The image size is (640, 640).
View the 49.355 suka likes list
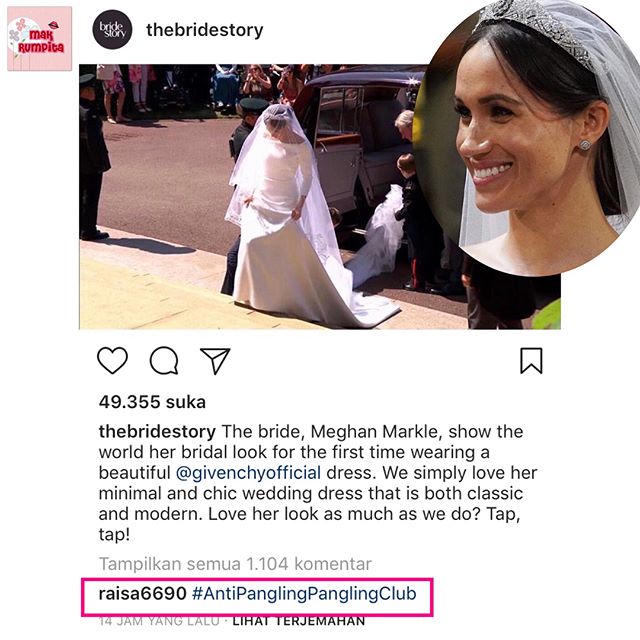coord(152,402)
